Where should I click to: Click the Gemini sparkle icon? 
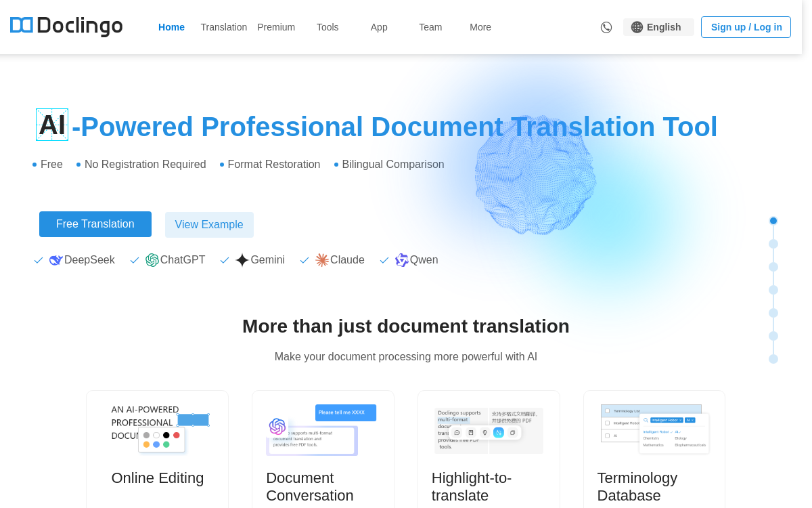tap(242, 260)
